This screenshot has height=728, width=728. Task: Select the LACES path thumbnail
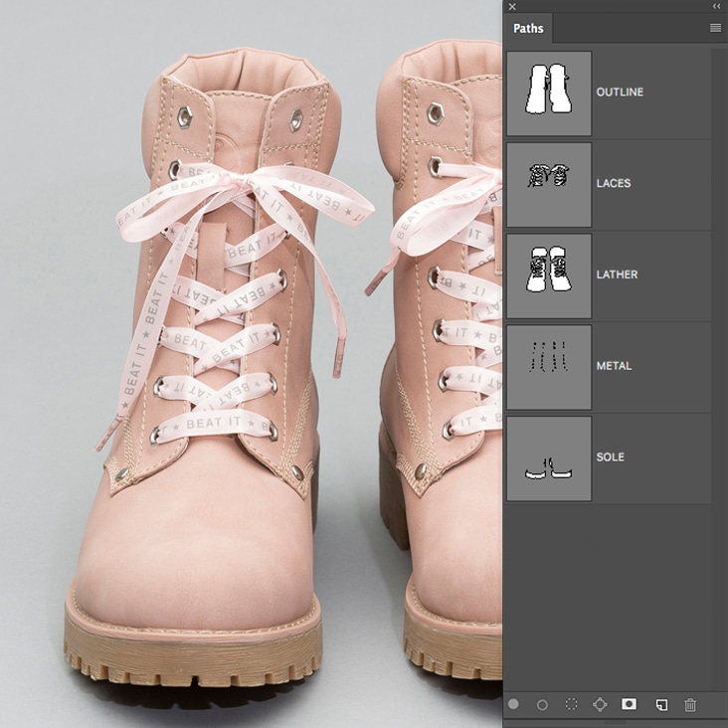click(549, 184)
